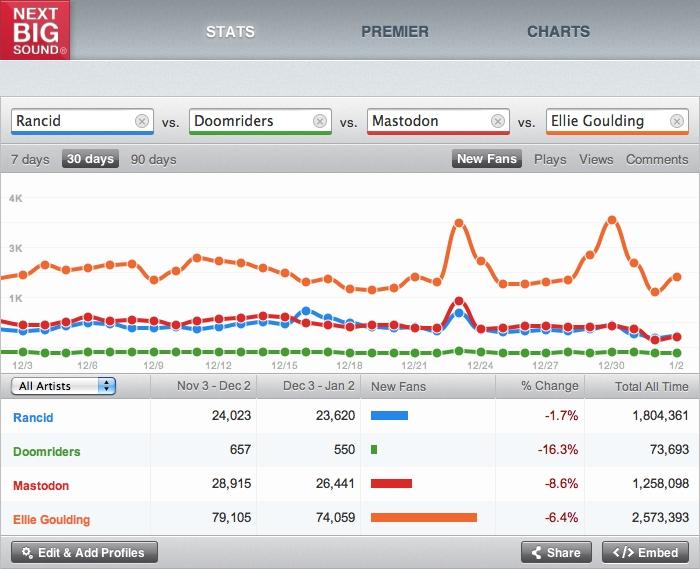Click the Edit & Add Profiles button
This screenshot has width=700, height=569.
click(84, 552)
